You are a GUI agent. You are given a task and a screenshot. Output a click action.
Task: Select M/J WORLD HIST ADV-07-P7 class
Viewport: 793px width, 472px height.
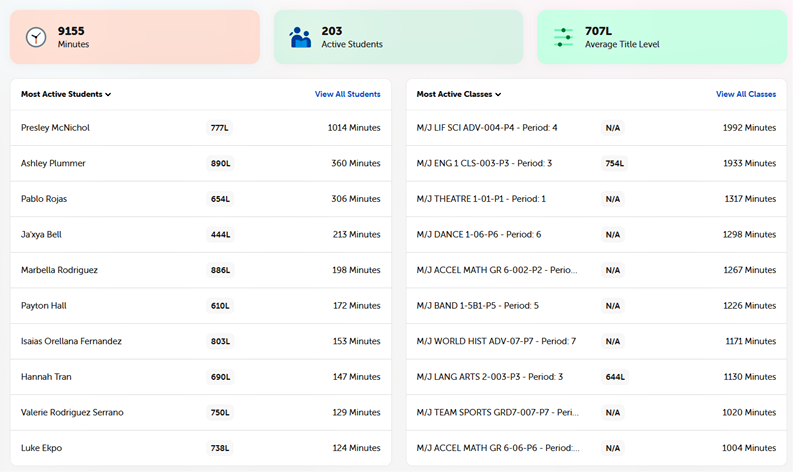(495, 341)
